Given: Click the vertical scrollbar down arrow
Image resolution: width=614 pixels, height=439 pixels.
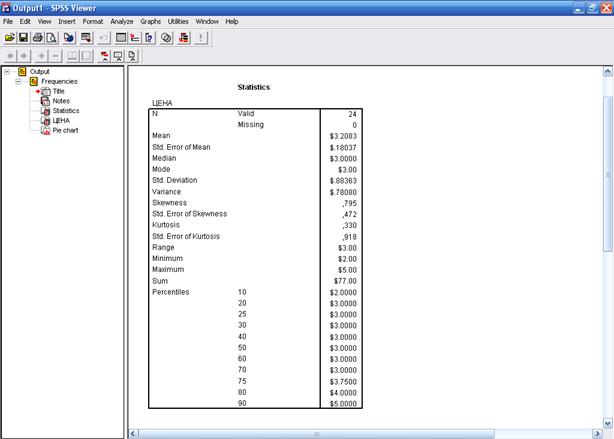Looking at the screenshot, I should 608,422.
